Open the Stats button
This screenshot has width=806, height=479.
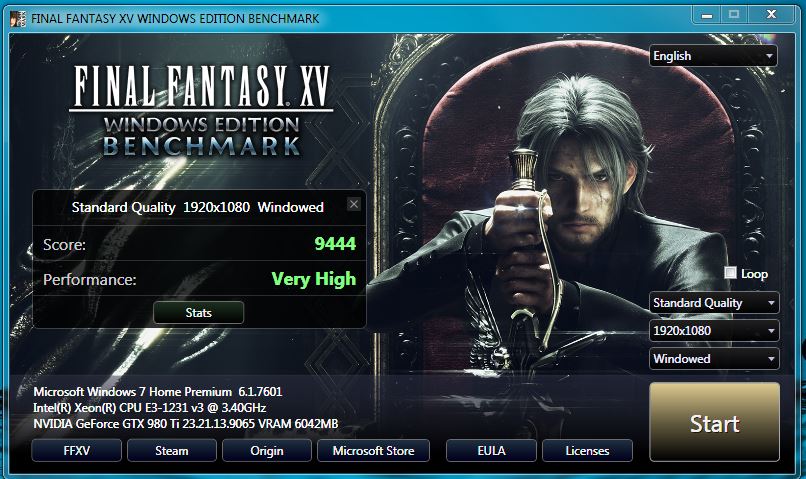click(x=198, y=312)
